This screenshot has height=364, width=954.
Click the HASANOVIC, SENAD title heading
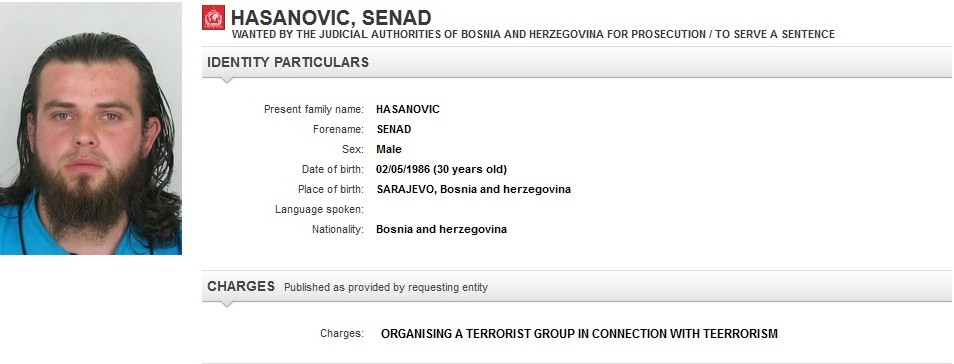pyautogui.click(x=331, y=17)
